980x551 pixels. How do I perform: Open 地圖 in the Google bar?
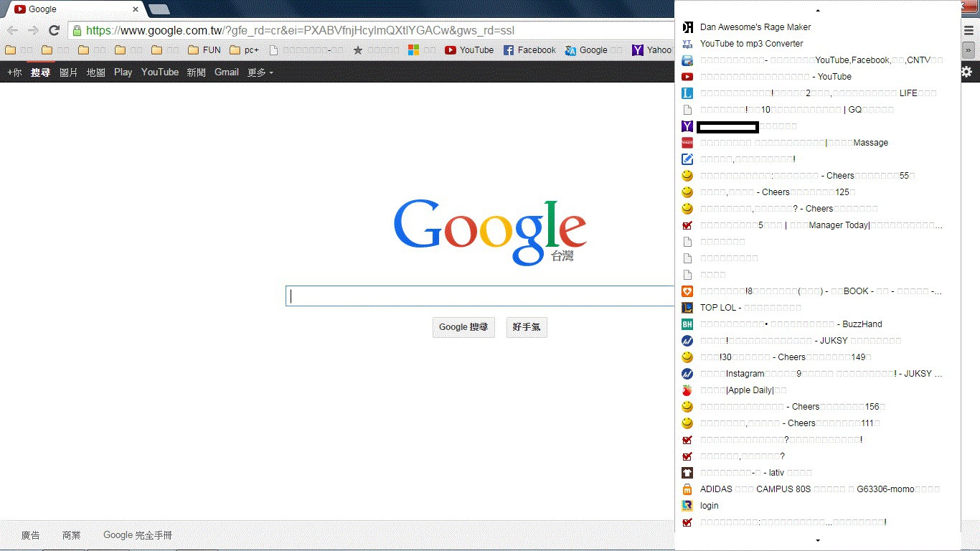tap(96, 72)
